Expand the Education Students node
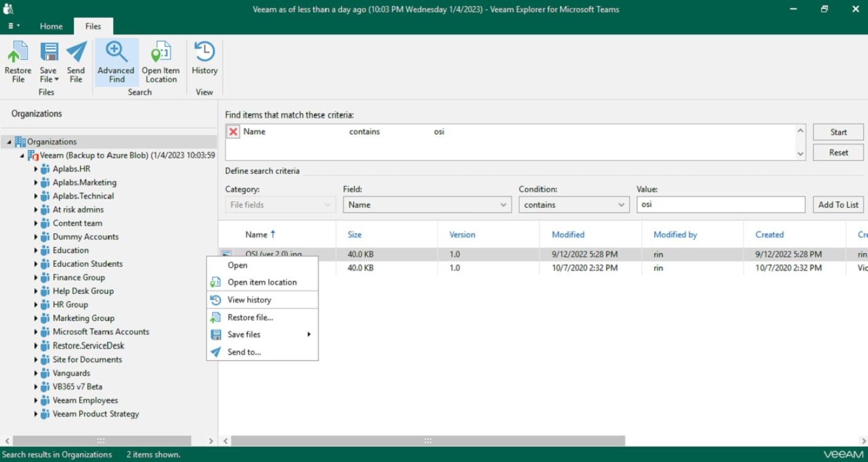This screenshot has width=868, height=462. pyautogui.click(x=36, y=264)
